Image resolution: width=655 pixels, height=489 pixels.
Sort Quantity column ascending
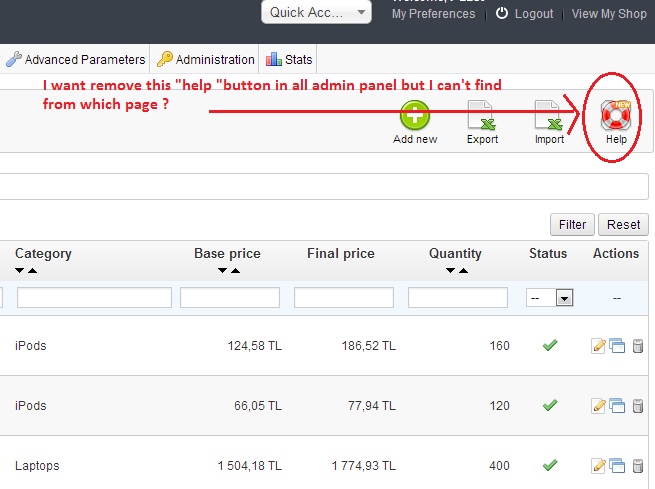(x=464, y=271)
